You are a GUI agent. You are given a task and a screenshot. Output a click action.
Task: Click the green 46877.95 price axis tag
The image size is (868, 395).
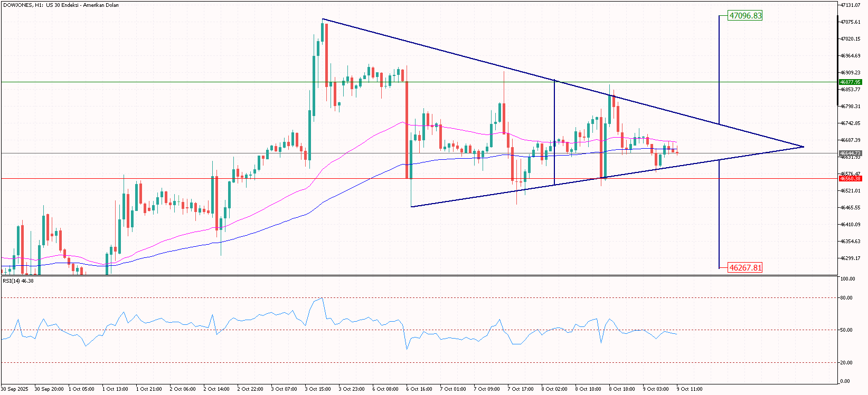pyautogui.click(x=850, y=82)
